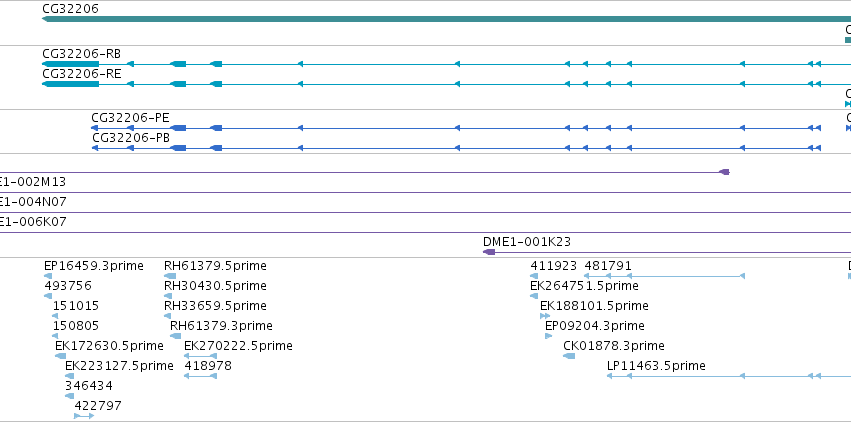Click the 481791 EST spliced line glyph
Image resolution: width=851 pixels, height=422 pixels.
click(664, 276)
